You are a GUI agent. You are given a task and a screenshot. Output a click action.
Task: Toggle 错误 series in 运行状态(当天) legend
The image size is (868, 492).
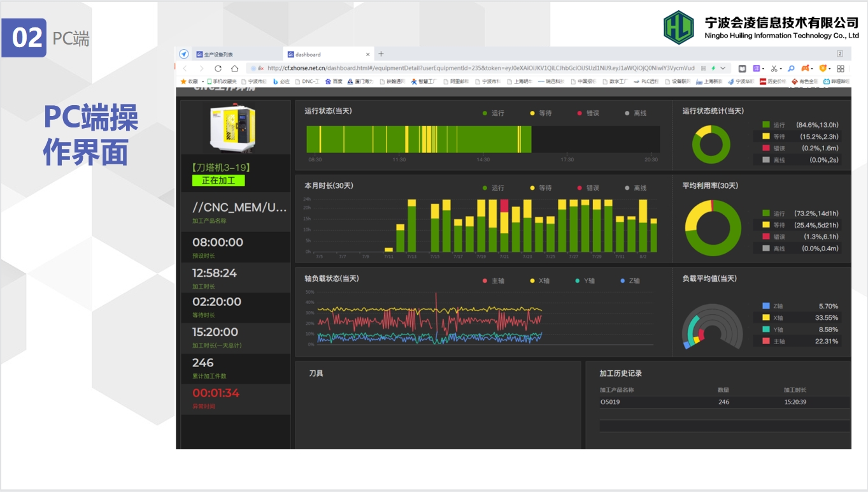click(588, 113)
